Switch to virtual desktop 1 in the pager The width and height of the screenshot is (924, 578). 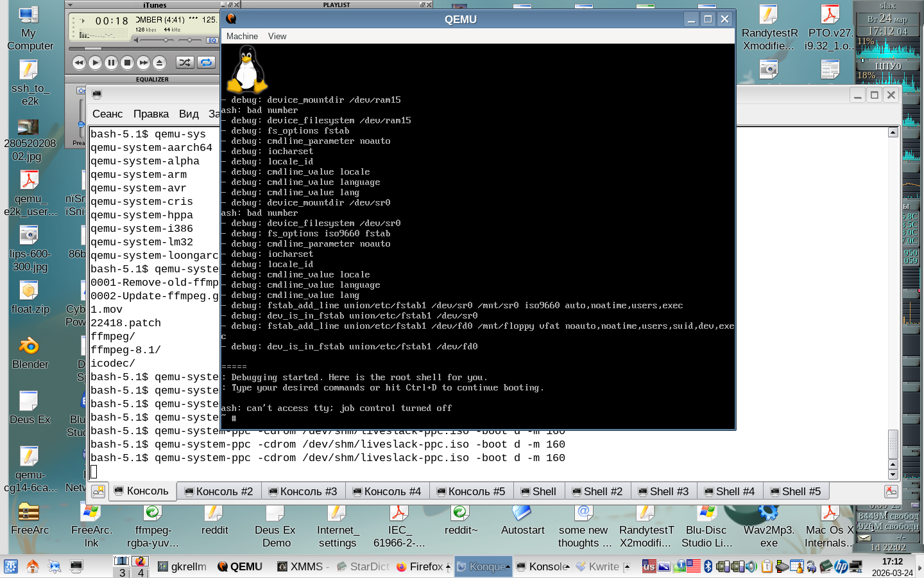(122, 561)
